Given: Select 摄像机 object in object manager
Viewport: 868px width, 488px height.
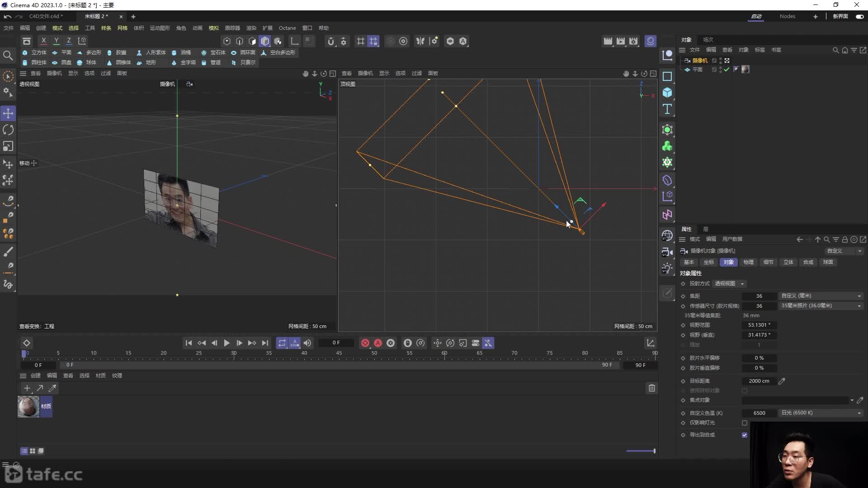Looking at the screenshot, I should [x=699, y=61].
